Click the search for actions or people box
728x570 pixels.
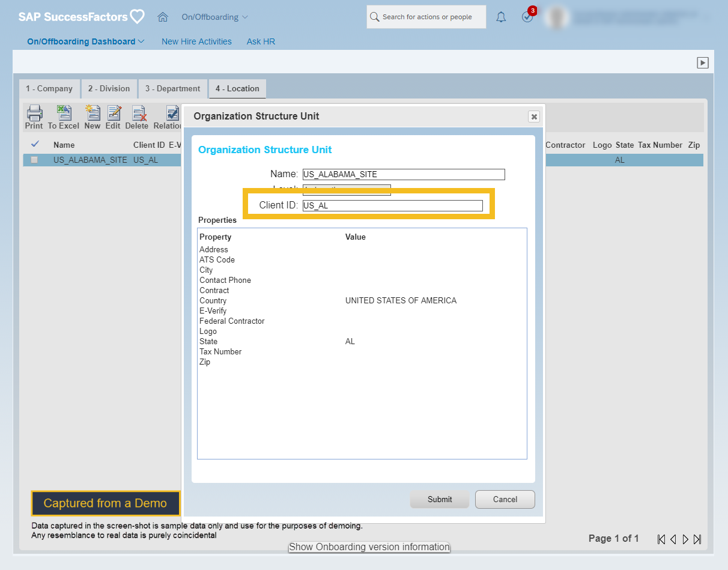426,17
